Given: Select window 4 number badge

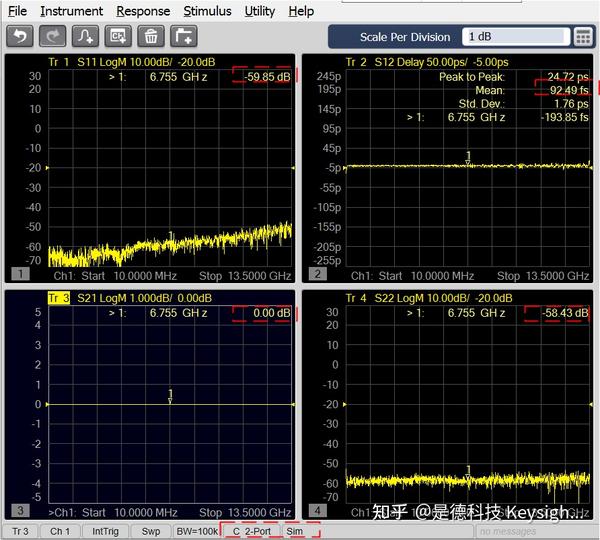Looking at the screenshot, I should [318, 512].
